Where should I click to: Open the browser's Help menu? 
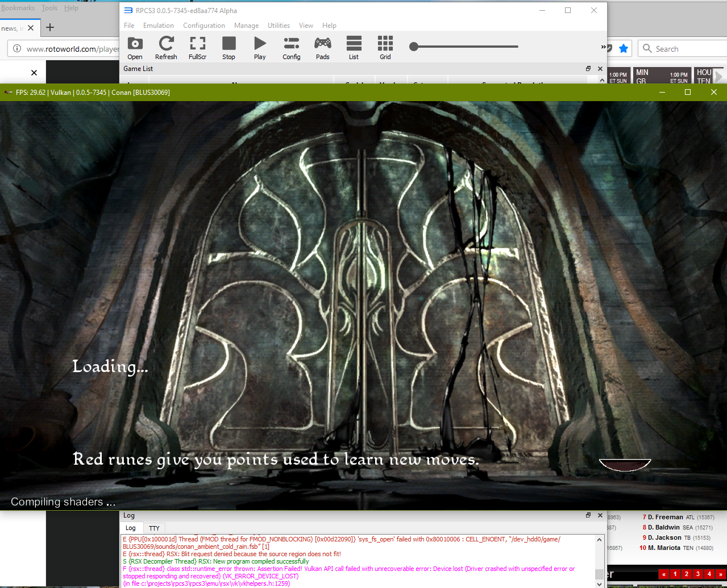(x=71, y=8)
